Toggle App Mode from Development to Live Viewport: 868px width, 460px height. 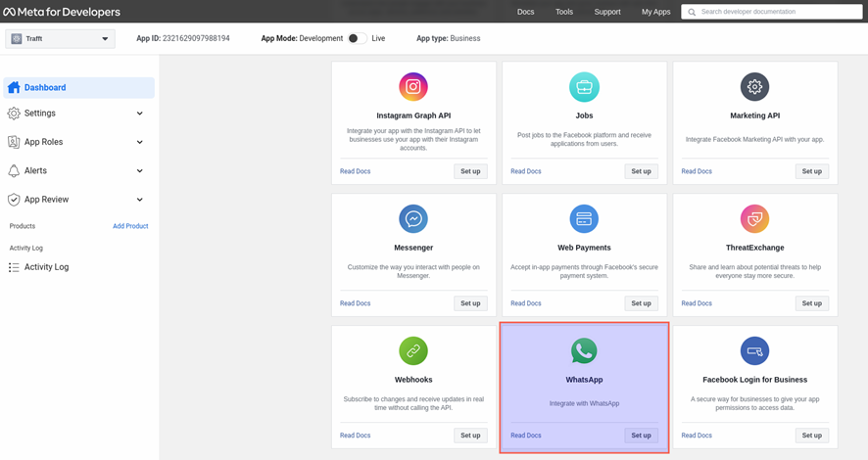click(357, 39)
